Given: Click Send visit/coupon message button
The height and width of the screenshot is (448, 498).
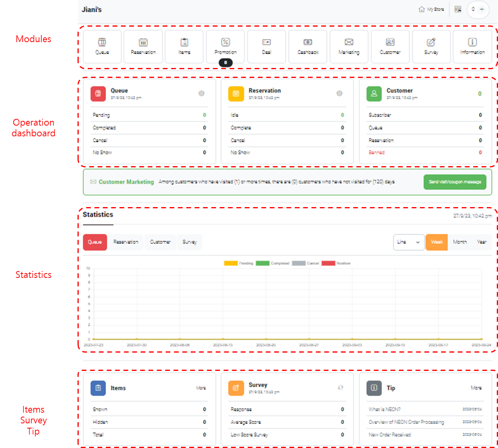Looking at the screenshot, I should (x=455, y=182).
